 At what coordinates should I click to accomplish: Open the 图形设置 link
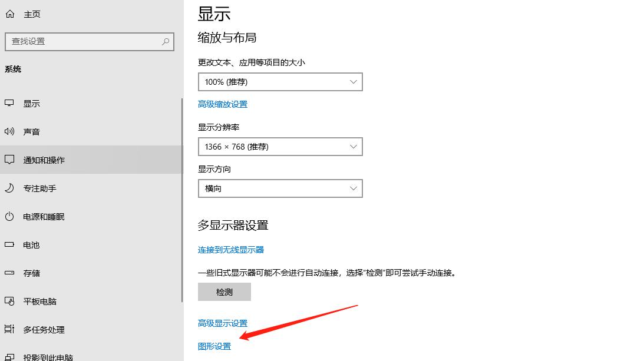point(215,346)
